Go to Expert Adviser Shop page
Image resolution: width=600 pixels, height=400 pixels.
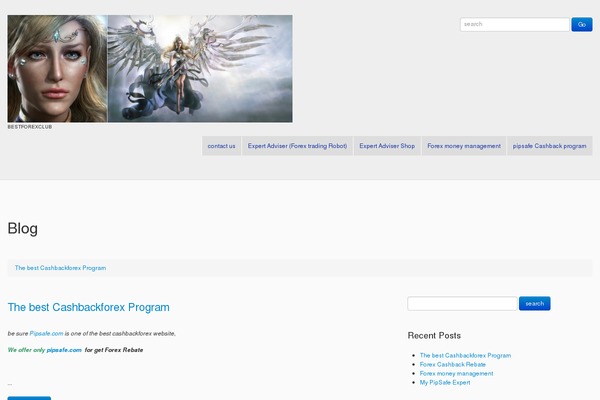click(x=387, y=146)
